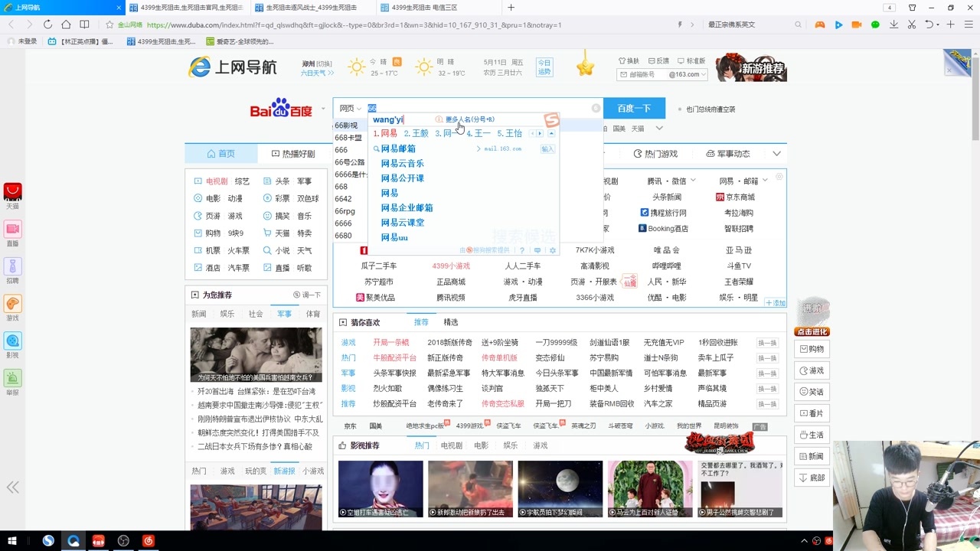Click the blue play extension icon
980x551 pixels.
click(x=838, y=24)
